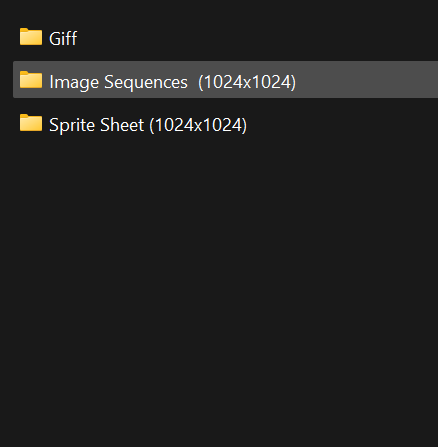438x447 pixels.
Task: Click the Image Sequences folder icon
Action: [x=31, y=80]
